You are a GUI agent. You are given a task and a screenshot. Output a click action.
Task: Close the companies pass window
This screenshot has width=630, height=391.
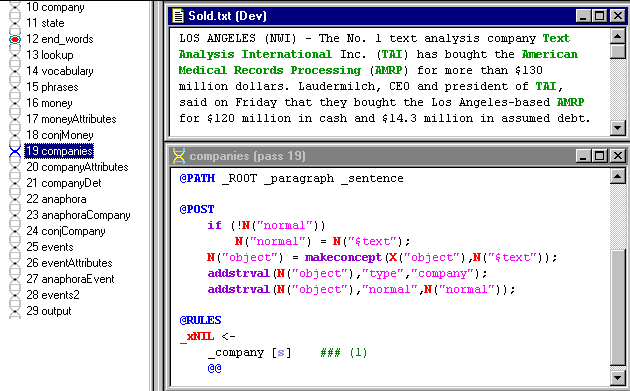pyautogui.click(x=618, y=156)
